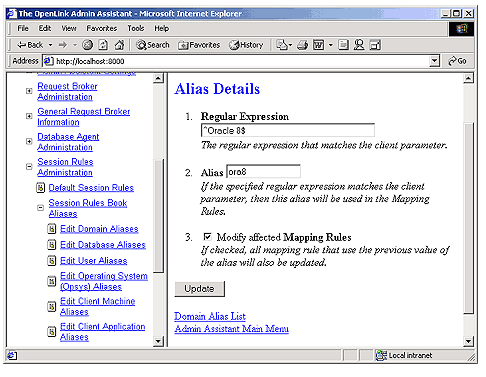The image size is (486, 377).
Task: Open Edit Database Aliases link
Action: tap(103, 245)
